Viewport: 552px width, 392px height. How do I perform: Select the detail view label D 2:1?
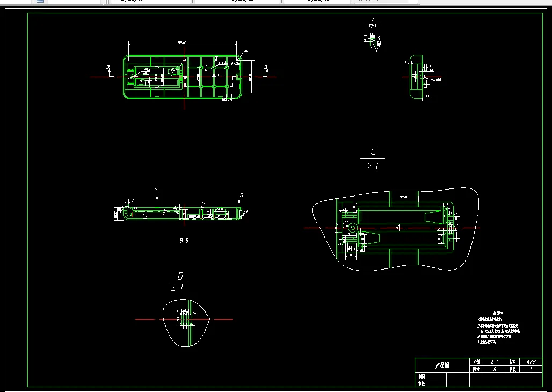point(178,280)
